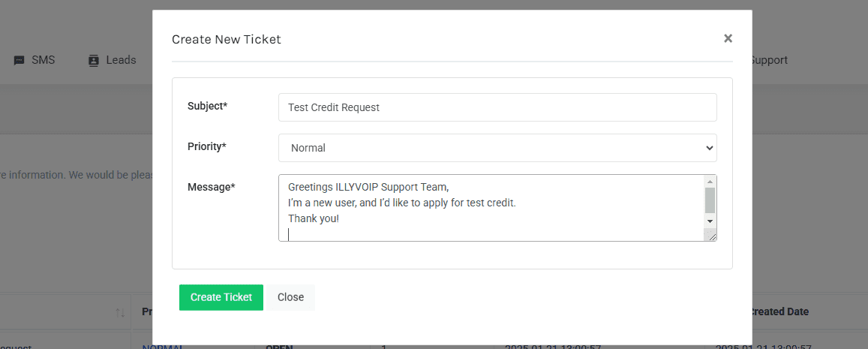The height and width of the screenshot is (349, 868).
Task: Go to the Leads menu
Action: (x=121, y=60)
